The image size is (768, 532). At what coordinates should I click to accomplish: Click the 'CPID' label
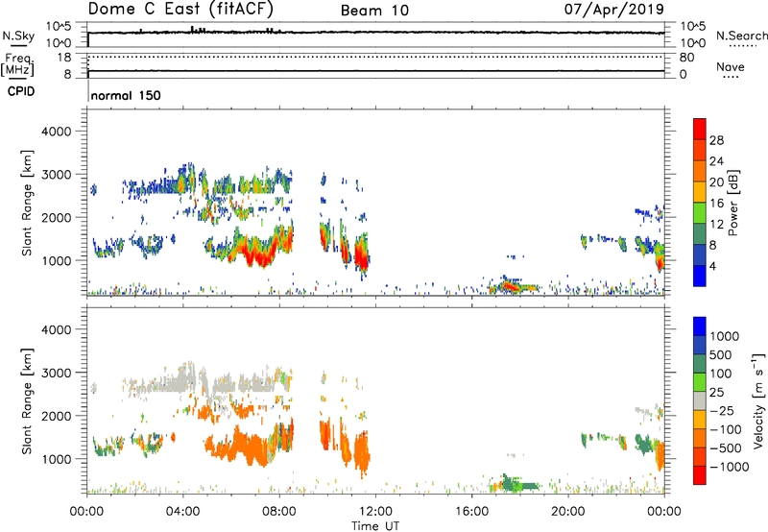tap(21, 91)
